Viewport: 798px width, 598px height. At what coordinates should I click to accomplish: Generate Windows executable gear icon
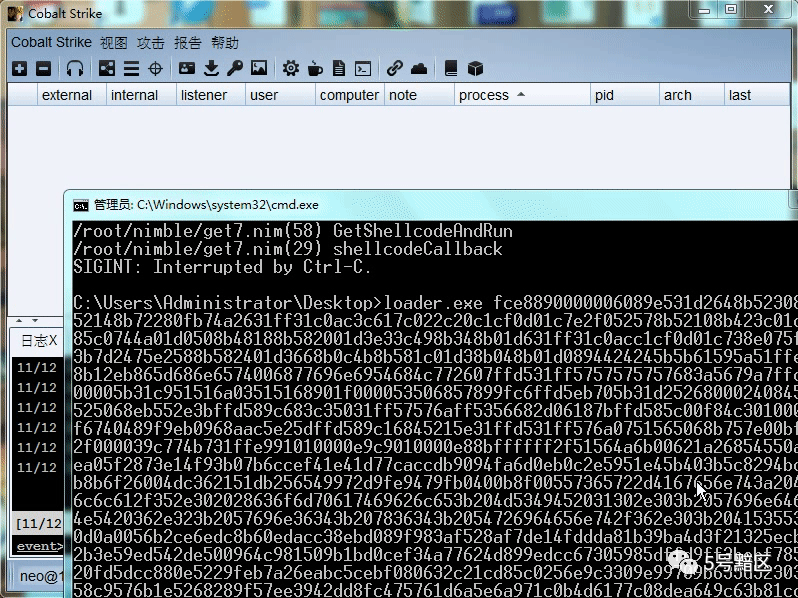291,68
